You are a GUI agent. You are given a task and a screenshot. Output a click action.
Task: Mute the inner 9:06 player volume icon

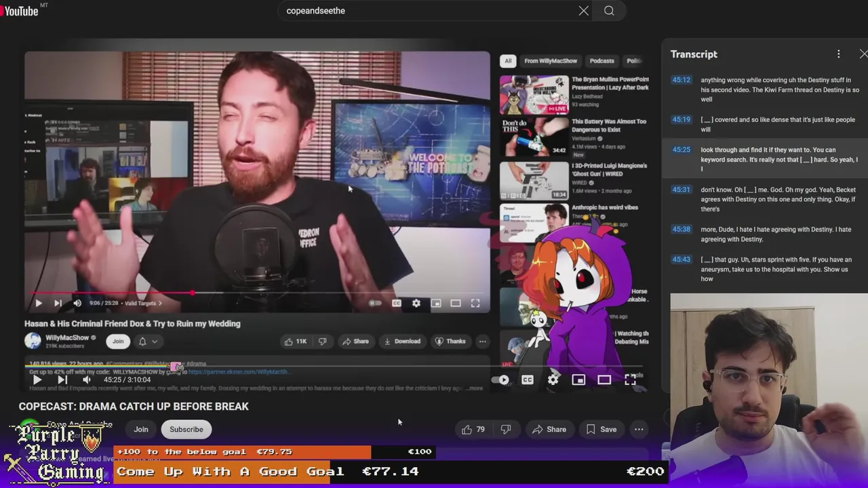77,304
